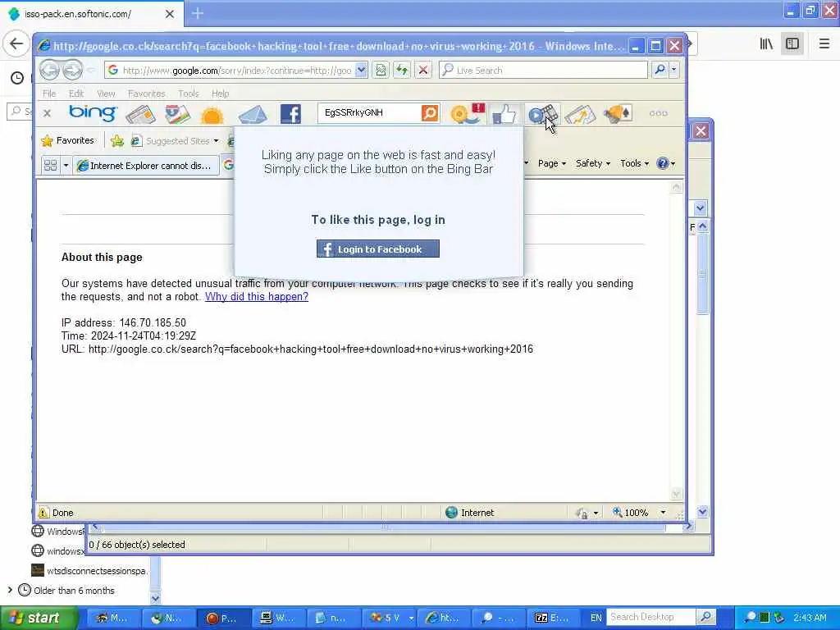Viewport: 840px width, 630px height.
Task: Click the IE Back navigation button
Action: tap(49, 70)
